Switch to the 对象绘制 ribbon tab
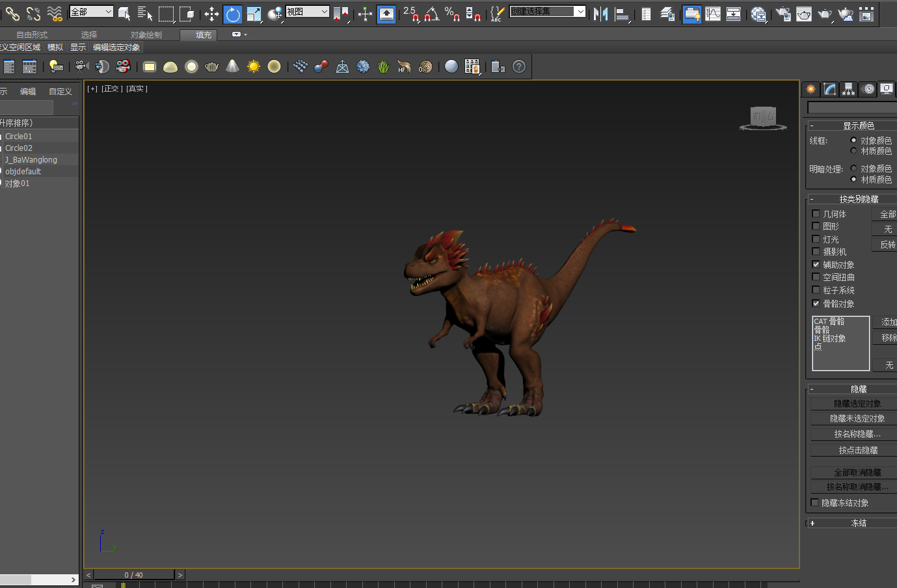 146,35
